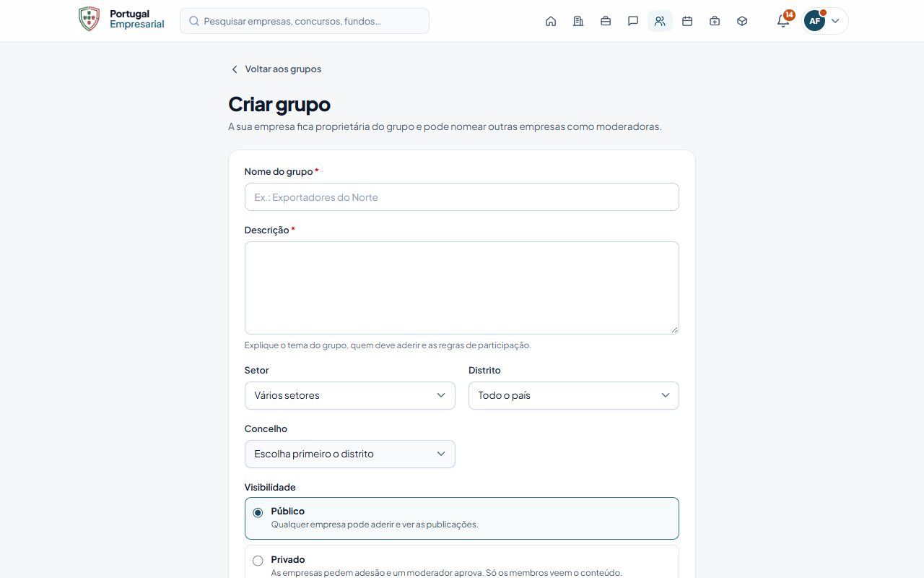Open the cube box icon in the navbar
The width and height of the screenshot is (924, 578).
point(742,21)
